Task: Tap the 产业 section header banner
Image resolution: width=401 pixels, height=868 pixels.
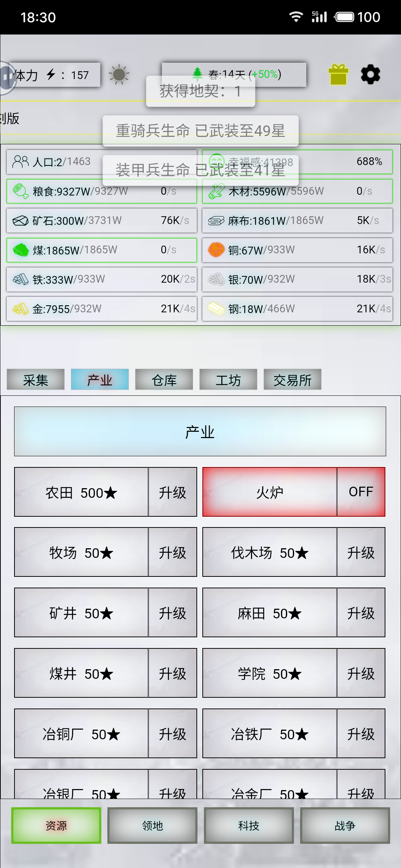Action: pyautogui.click(x=200, y=431)
